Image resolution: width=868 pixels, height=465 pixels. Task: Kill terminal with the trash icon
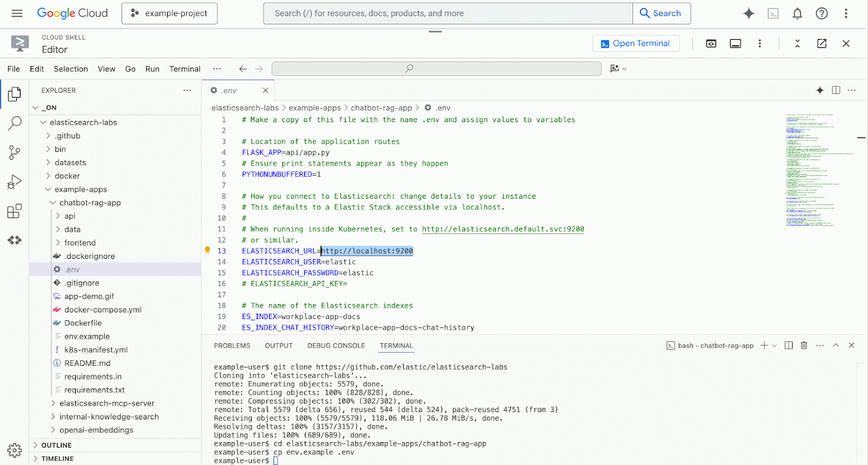coord(804,346)
